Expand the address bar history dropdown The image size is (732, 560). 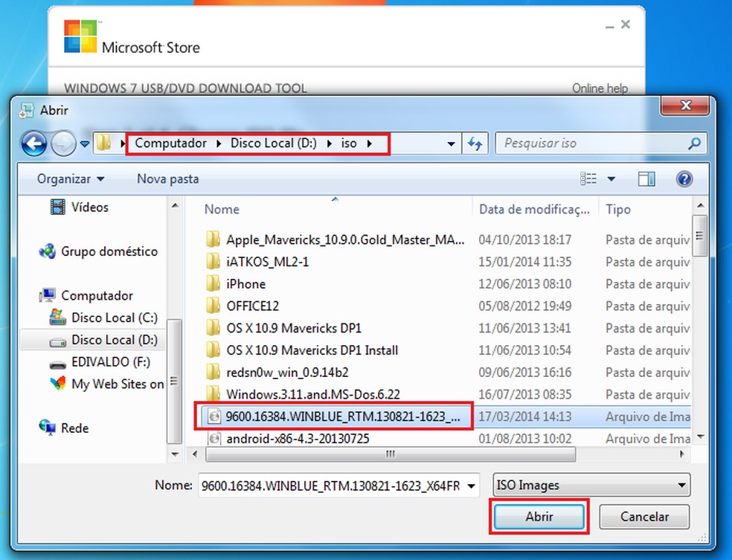(451, 144)
